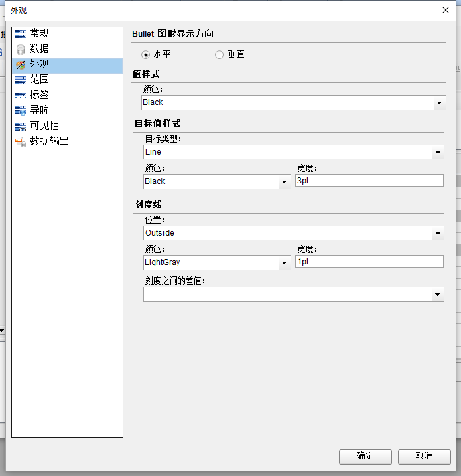Click the 刻度线 宽度 1pt field
Screen dimensions: 461x476
[x=369, y=262]
